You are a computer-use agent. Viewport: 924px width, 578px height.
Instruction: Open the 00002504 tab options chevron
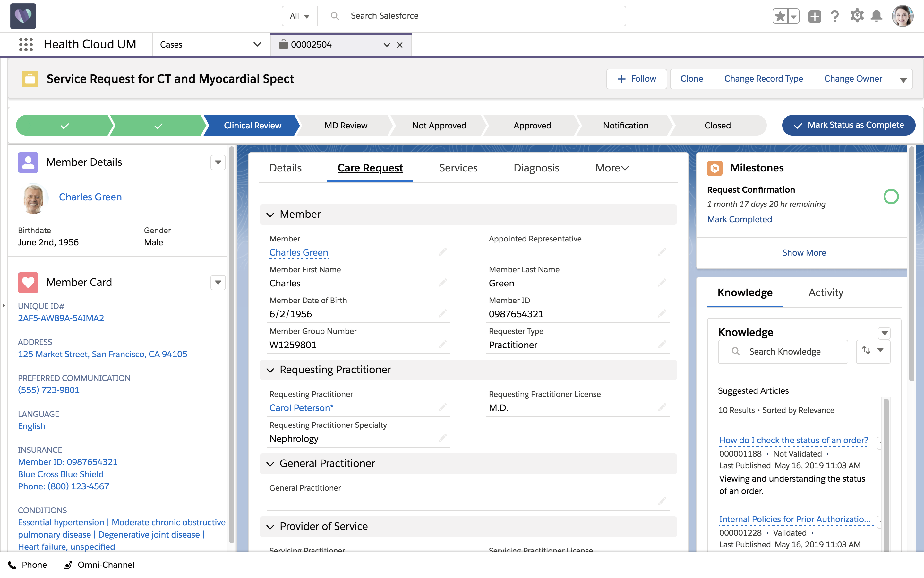click(x=386, y=45)
